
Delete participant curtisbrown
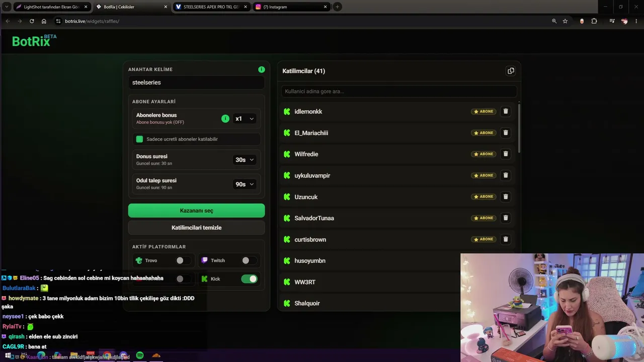[506, 239]
